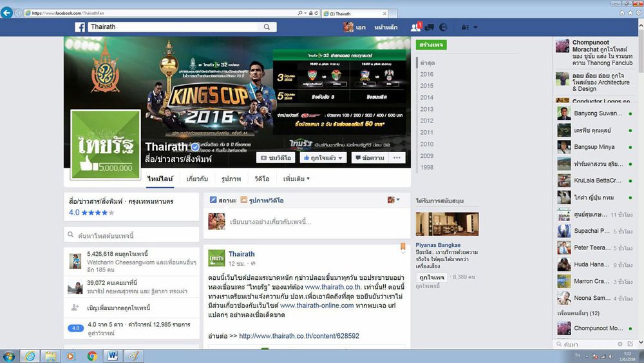The height and width of the screenshot is (363, 644).
Task: Jump to 2013 in timeline year list
Action: pyautogui.click(x=427, y=110)
